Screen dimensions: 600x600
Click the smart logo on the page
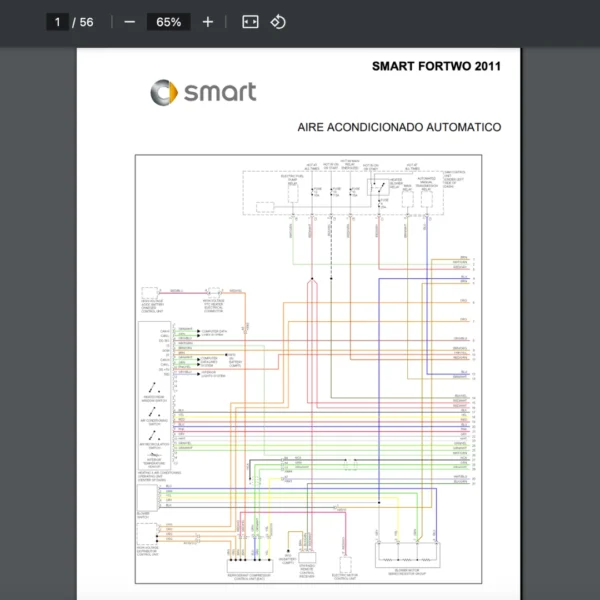(203, 93)
